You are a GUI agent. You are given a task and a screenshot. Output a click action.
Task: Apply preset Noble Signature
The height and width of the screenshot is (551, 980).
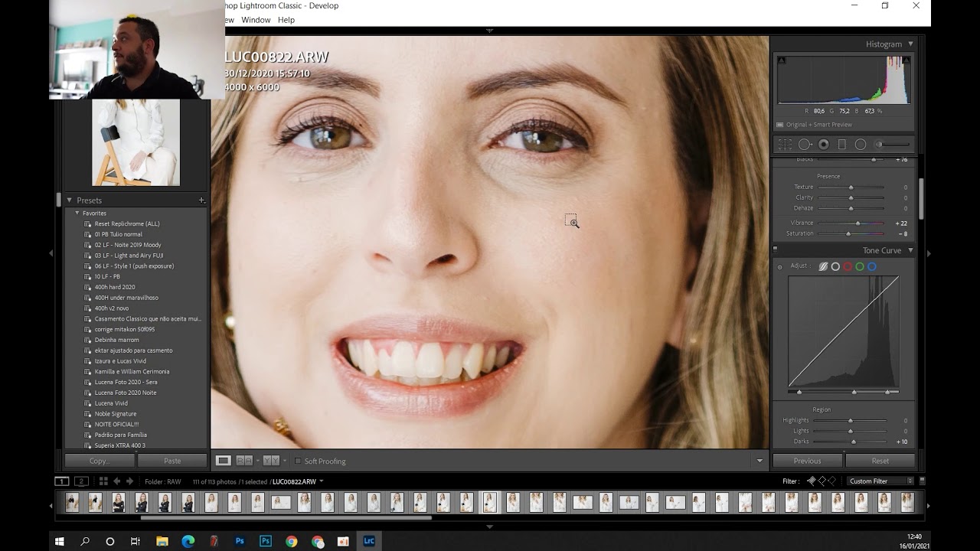click(x=116, y=414)
